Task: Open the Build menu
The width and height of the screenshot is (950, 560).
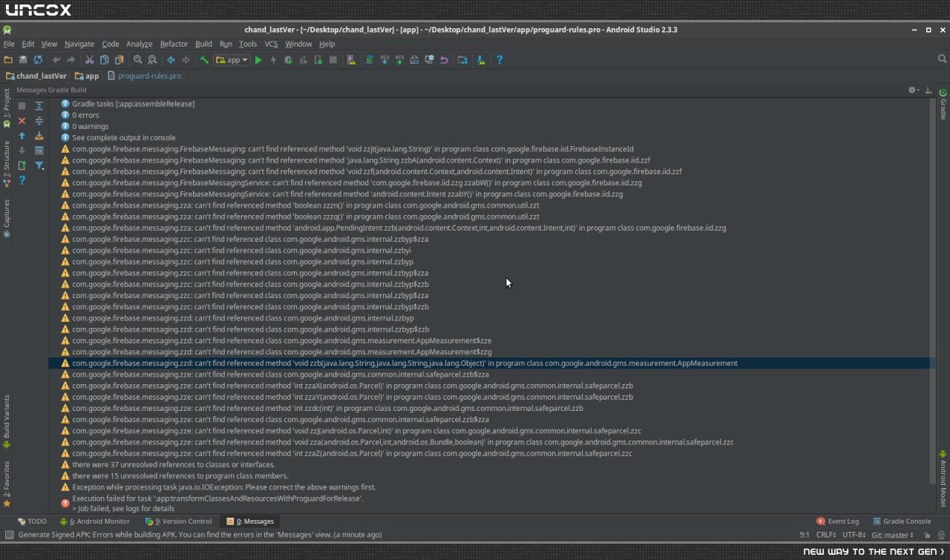Action: tap(203, 44)
